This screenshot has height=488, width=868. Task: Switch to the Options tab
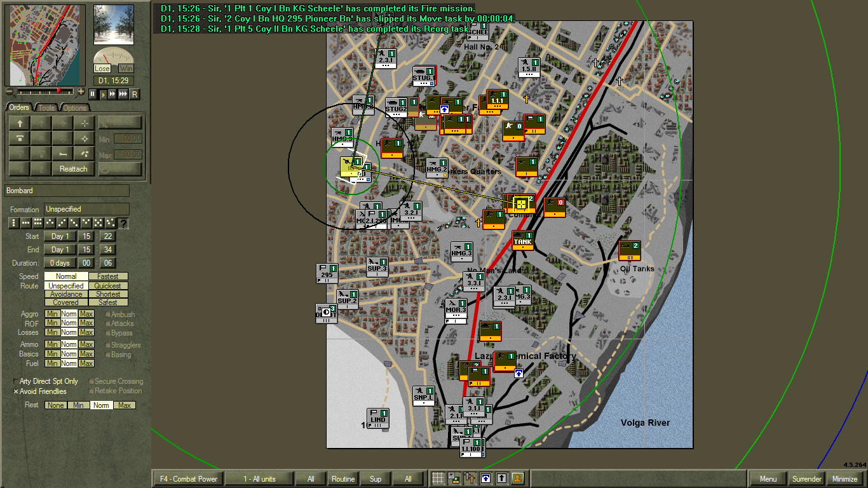pyautogui.click(x=74, y=107)
